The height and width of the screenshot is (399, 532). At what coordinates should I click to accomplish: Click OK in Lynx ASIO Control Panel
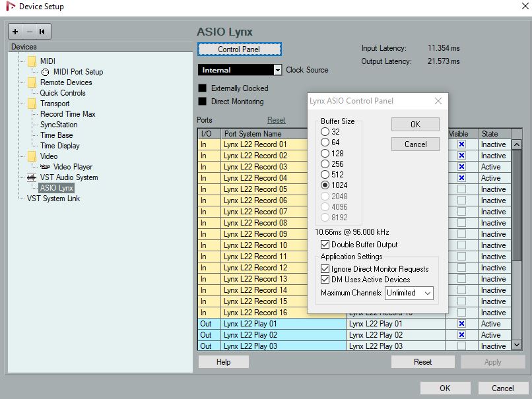point(415,125)
